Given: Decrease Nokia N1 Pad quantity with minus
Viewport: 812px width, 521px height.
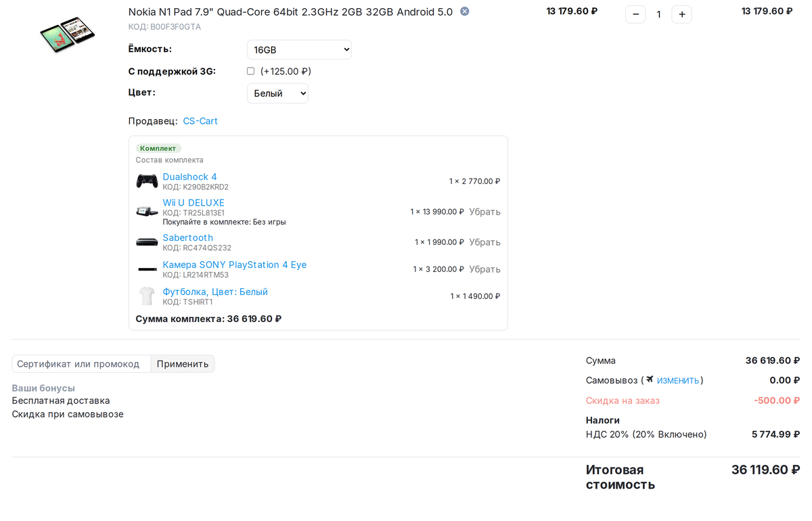Looking at the screenshot, I should pyautogui.click(x=635, y=14).
